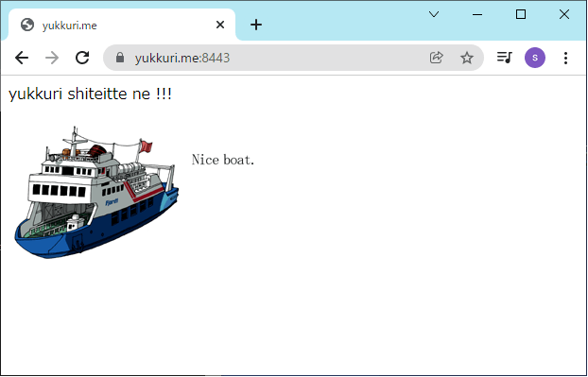
Task: Maximize the browser window
Action: [521, 14]
